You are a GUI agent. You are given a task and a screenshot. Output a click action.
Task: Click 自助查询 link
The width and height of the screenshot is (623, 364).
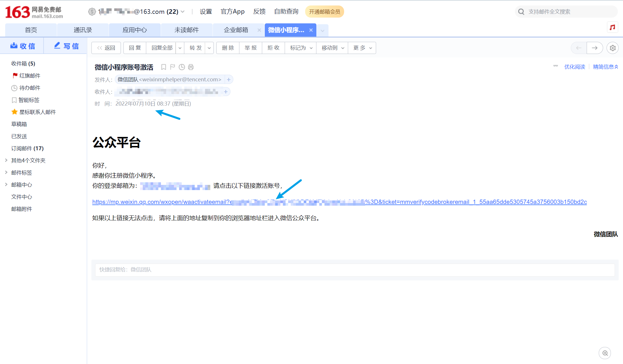point(286,12)
